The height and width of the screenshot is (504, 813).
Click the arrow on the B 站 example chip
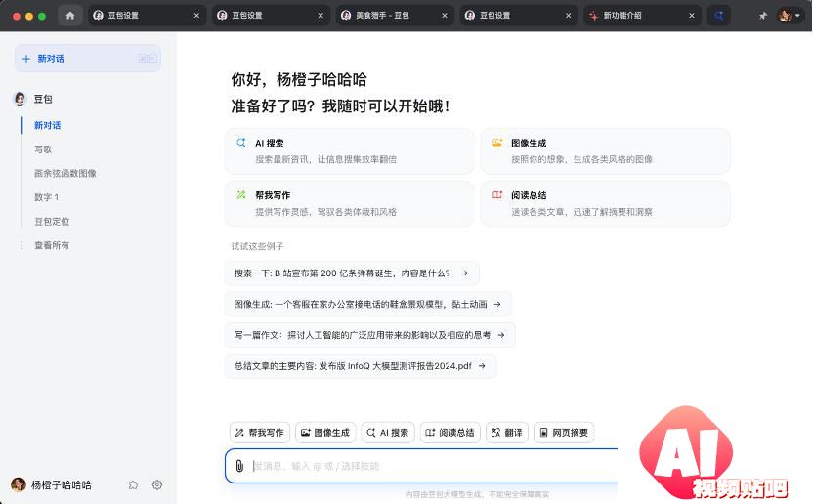[464, 273]
